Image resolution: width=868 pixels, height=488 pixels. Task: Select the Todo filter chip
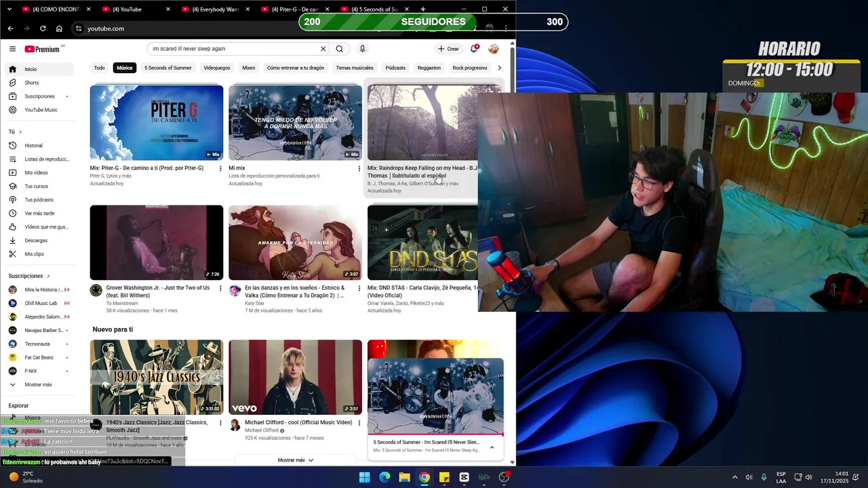(x=100, y=68)
